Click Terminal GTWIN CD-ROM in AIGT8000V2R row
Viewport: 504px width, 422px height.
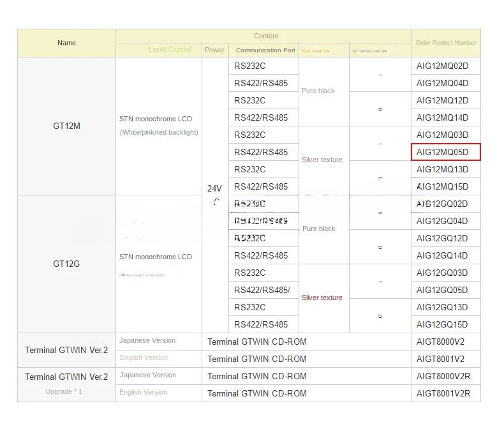pos(257,376)
